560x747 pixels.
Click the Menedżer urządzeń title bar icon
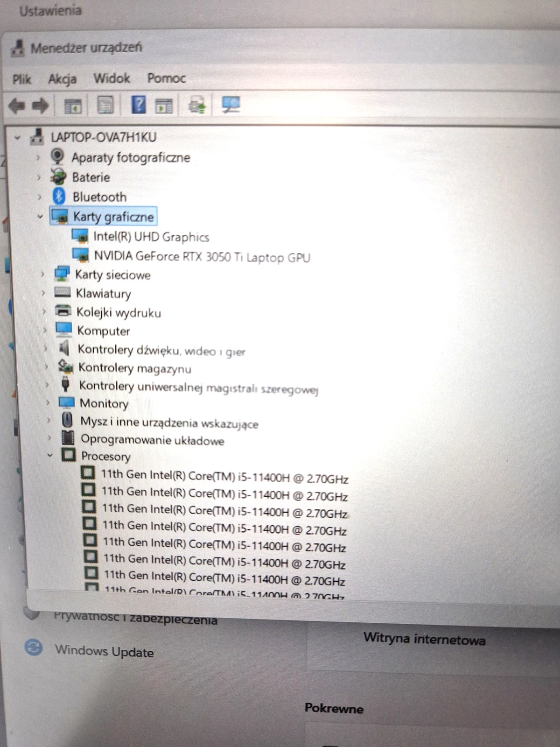pos(18,48)
